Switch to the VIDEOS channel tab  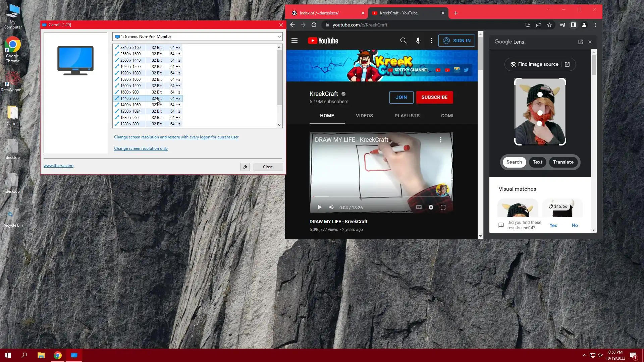point(364,116)
